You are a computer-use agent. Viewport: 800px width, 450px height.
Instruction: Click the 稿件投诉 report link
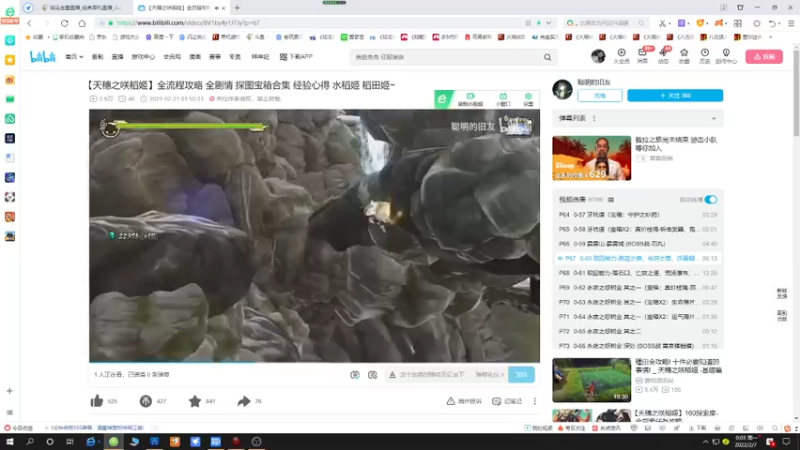464,401
